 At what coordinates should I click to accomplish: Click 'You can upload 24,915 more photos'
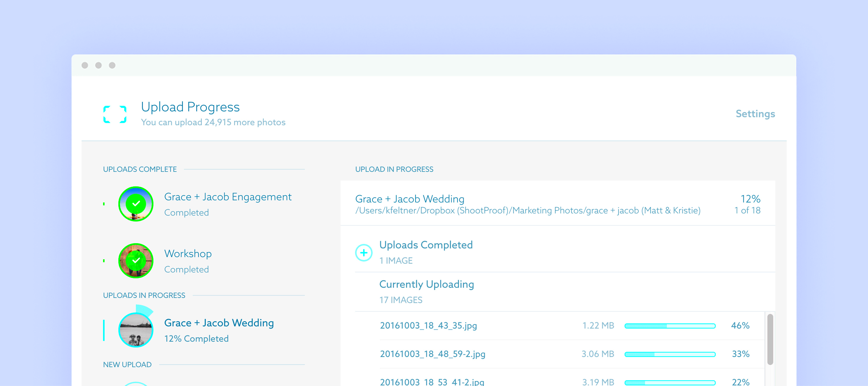click(213, 122)
